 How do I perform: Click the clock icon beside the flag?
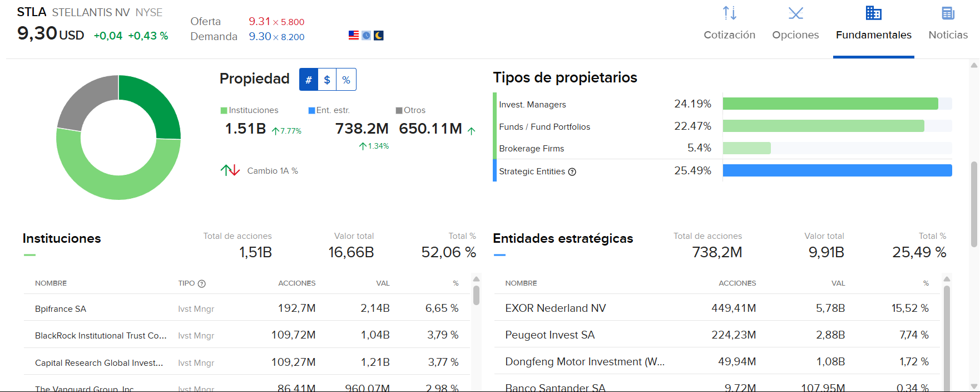point(366,36)
